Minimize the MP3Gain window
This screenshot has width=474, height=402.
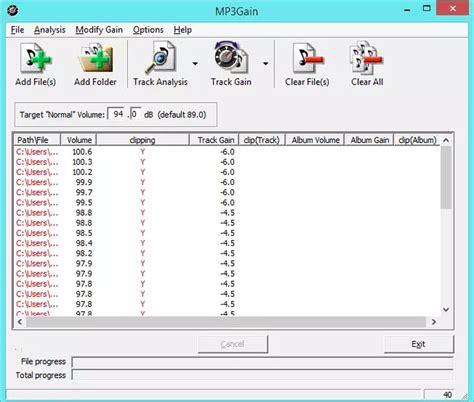(x=407, y=9)
